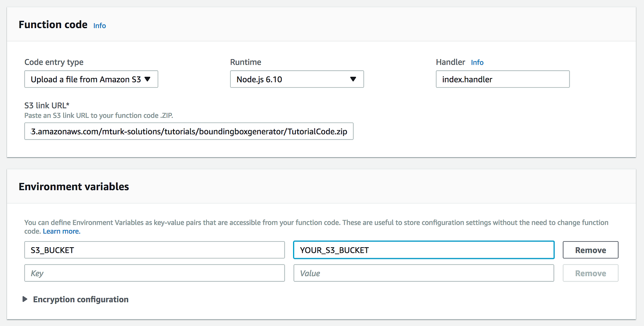This screenshot has width=644, height=326.
Task: Click the S3 link URL* label
Action: pyautogui.click(x=47, y=106)
